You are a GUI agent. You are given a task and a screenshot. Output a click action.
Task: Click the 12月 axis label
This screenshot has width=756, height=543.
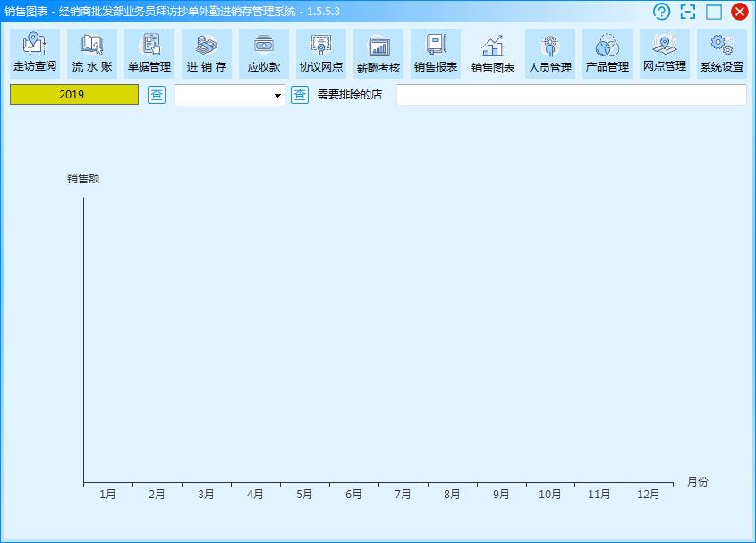click(x=648, y=495)
